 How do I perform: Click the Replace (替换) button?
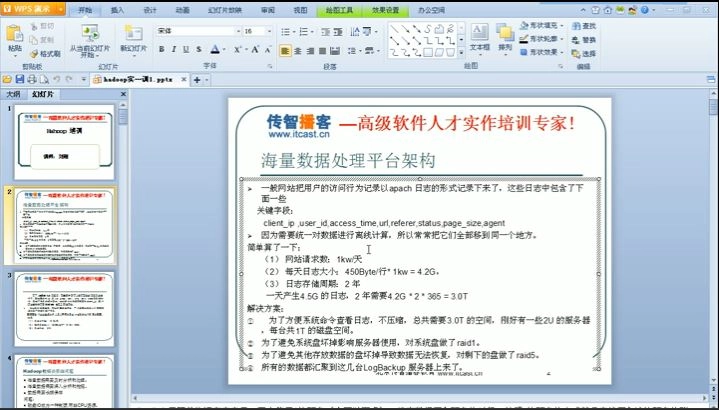(x=584, y=40)
